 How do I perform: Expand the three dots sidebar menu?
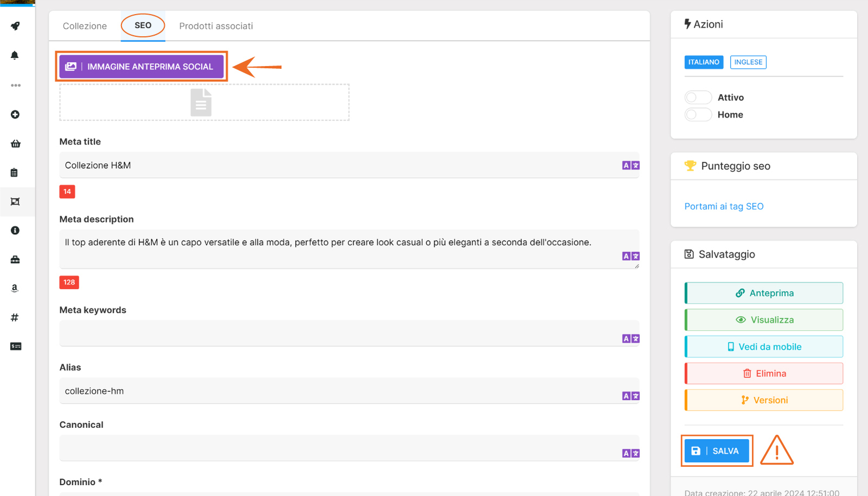point(15,85)
